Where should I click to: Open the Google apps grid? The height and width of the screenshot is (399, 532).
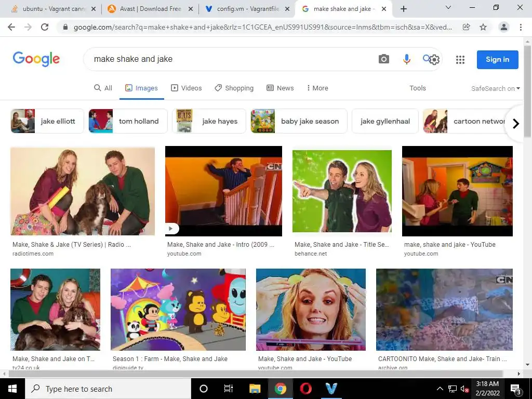(x=460, y=60)
